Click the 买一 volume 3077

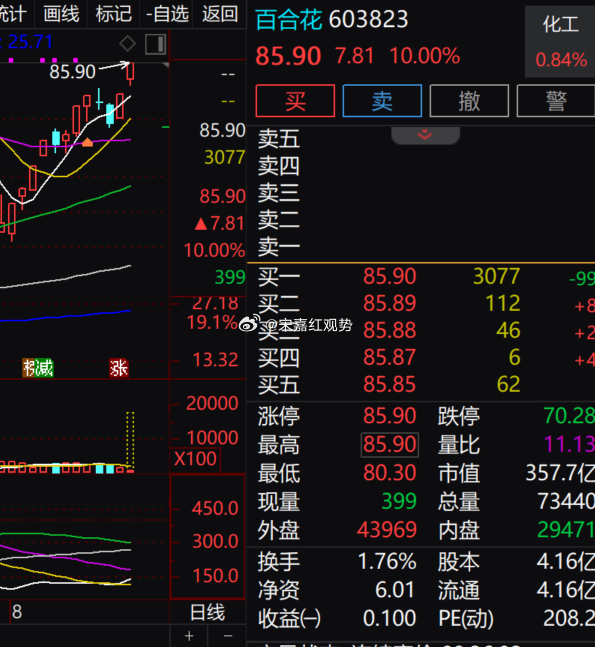pos(496,276)
